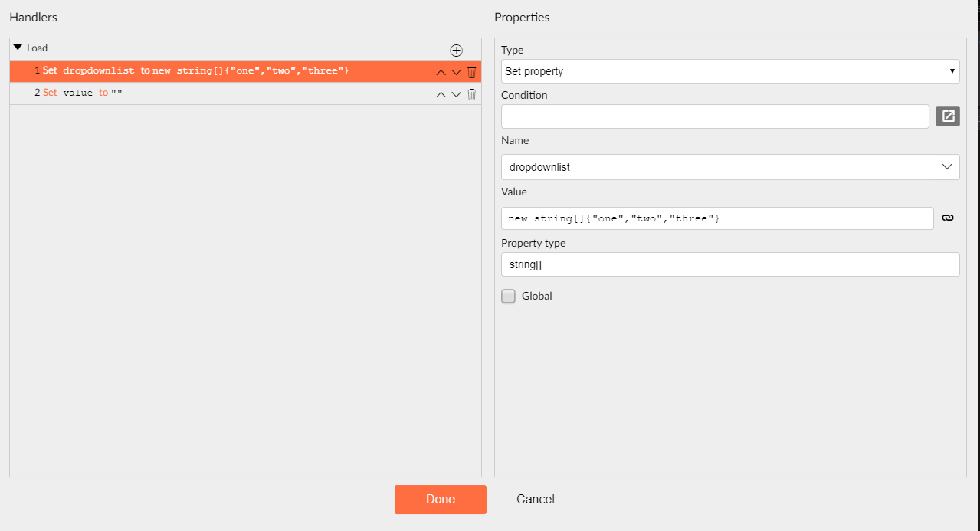
Task: Open the Condition expression editor icon
Action: [x=948, y=116]
